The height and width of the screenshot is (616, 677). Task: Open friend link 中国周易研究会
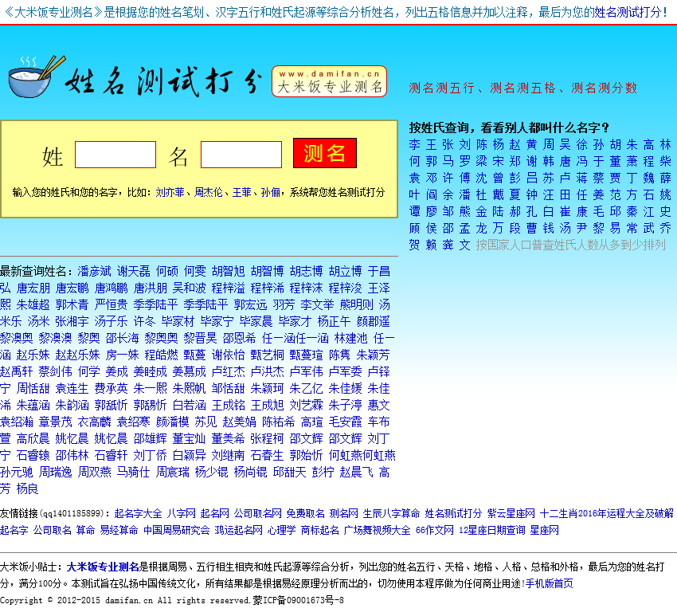click(x=177, y=530)
